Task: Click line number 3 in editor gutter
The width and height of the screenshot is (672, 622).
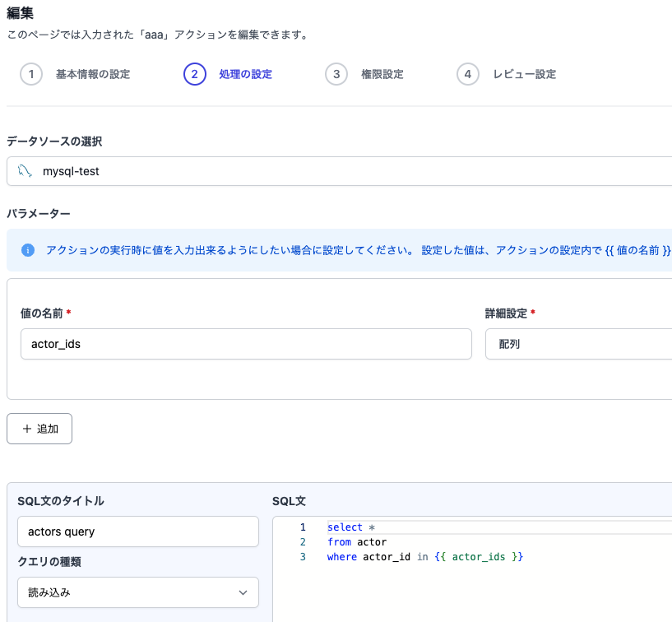Action: [x=303, y=556]
